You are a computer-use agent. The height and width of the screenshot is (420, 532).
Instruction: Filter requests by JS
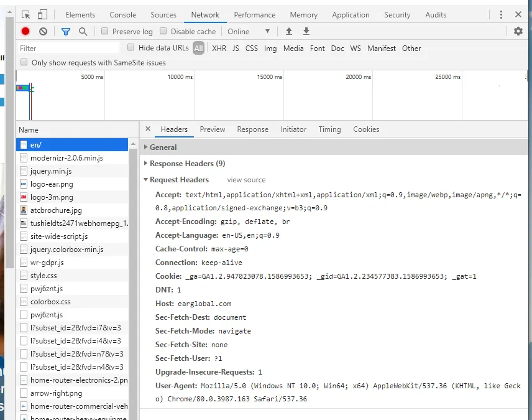[x=236, y=49]
